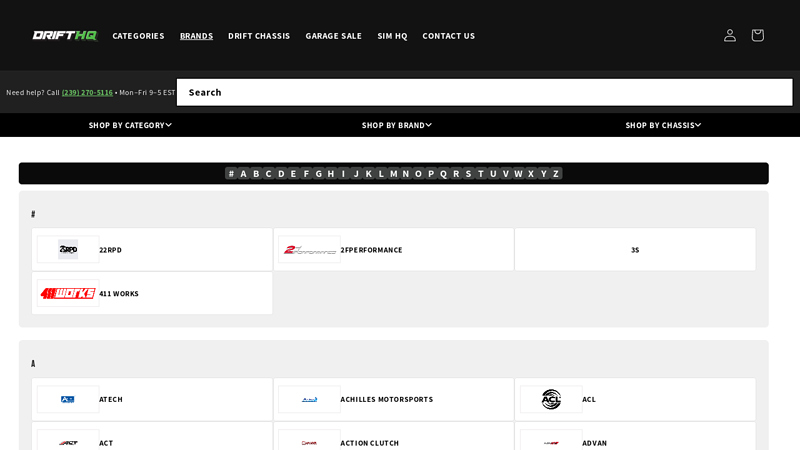Screen dimensions: 800x450
Task: Jump to brands starting with L
Action: click(381, 173)
